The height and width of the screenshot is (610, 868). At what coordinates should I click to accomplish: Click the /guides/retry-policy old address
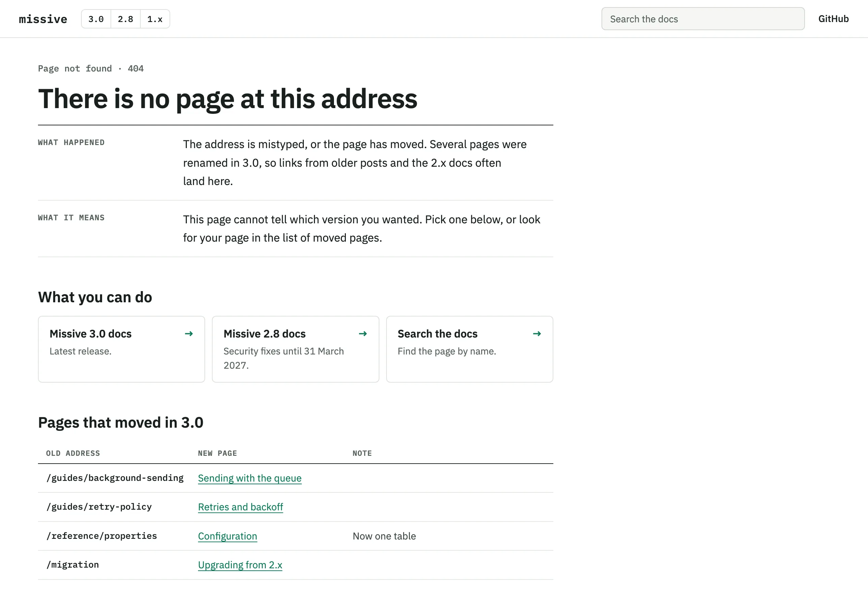pyautogui.click(x=99, y=507)
